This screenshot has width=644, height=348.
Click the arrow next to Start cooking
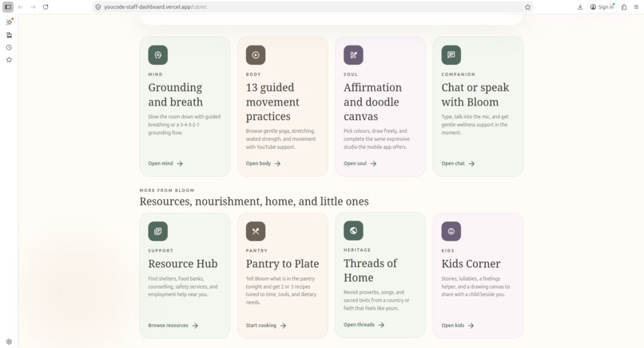pos(283,326)
